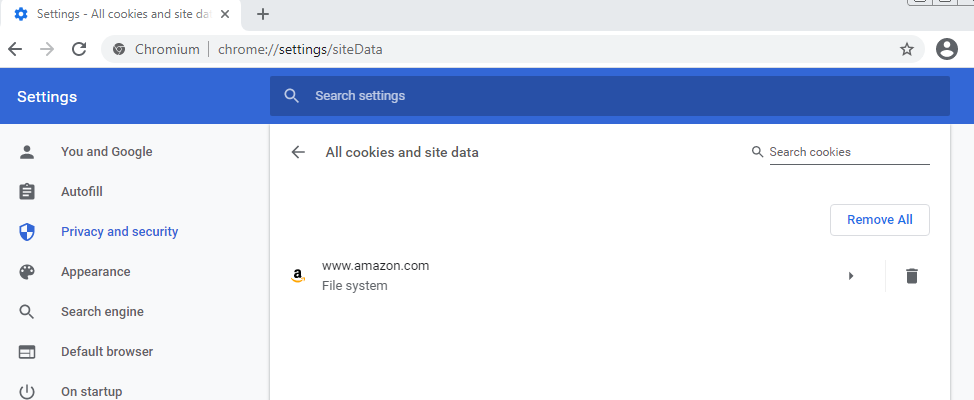Reload the page with refresh icon
This screenshot has width=974, height=400.
(x=79, y=49)
